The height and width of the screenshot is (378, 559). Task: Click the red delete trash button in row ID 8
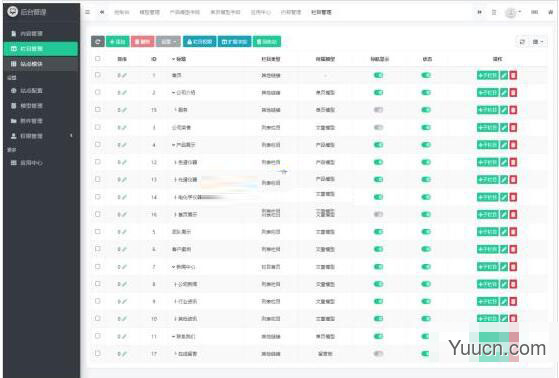[x=513, y=284]
